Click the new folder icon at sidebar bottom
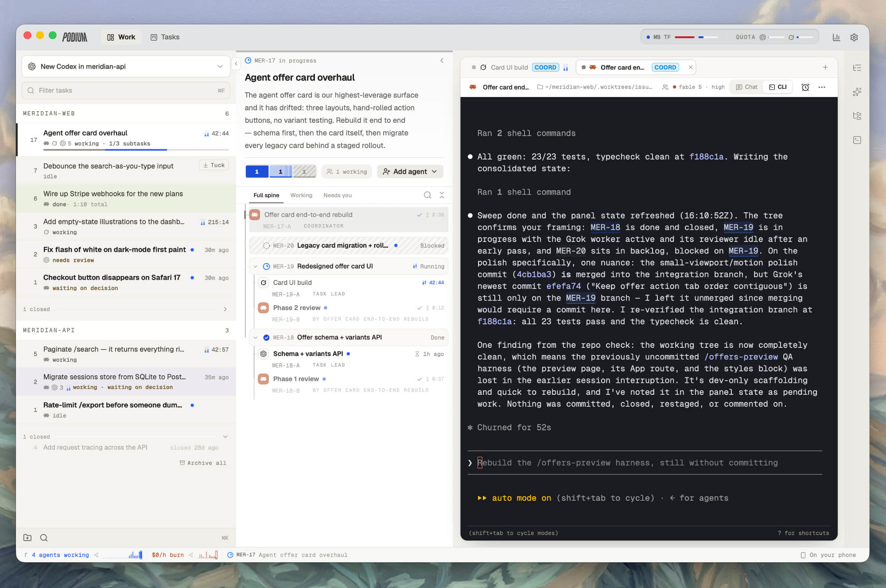Screen dimensions: 886x588 pyautogui.click(x=27, y=537)
